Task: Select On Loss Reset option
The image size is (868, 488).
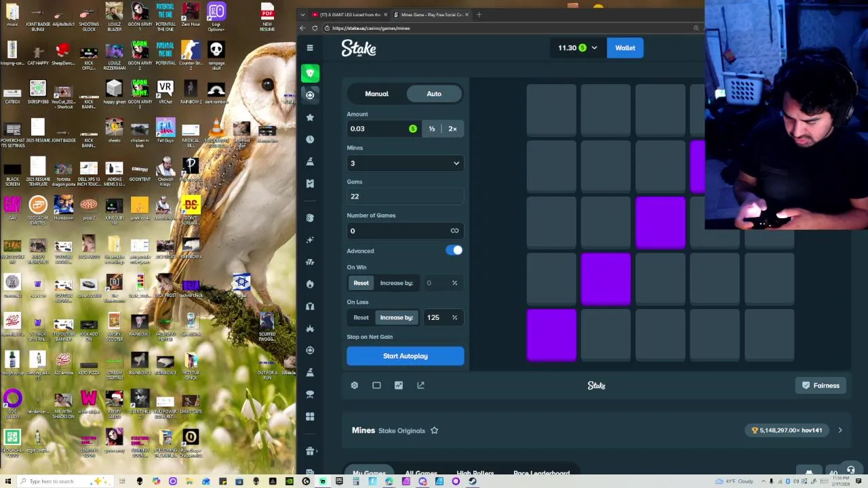Action: [361, 317]
